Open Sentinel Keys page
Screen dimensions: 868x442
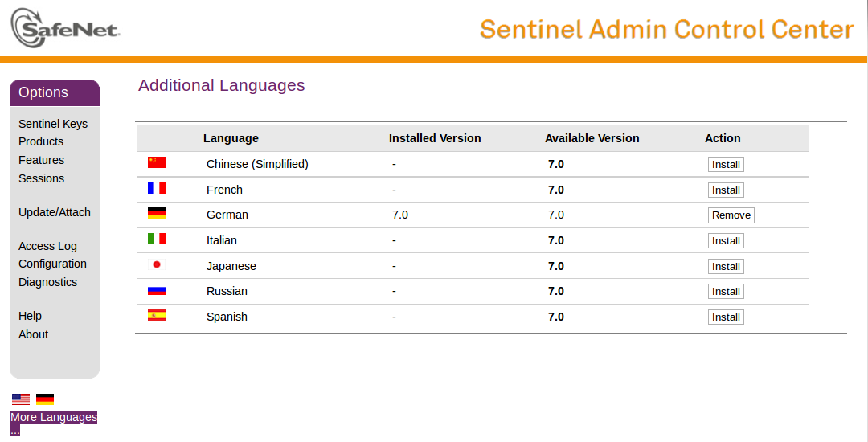click(53, 124)
